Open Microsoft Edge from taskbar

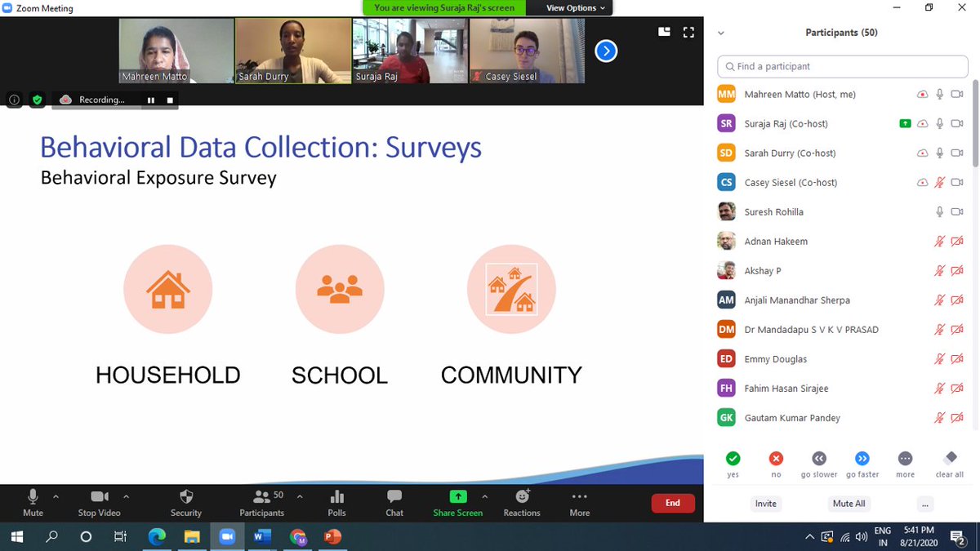157,537
